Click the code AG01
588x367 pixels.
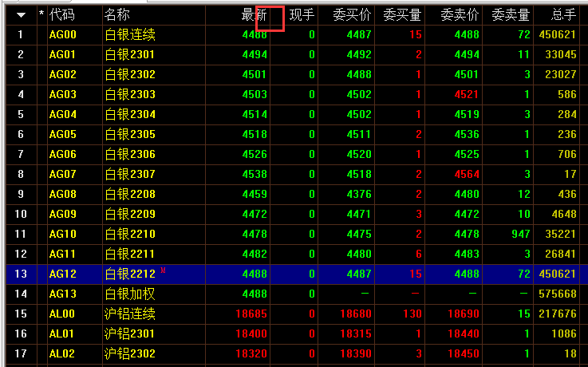click(62, 55)
